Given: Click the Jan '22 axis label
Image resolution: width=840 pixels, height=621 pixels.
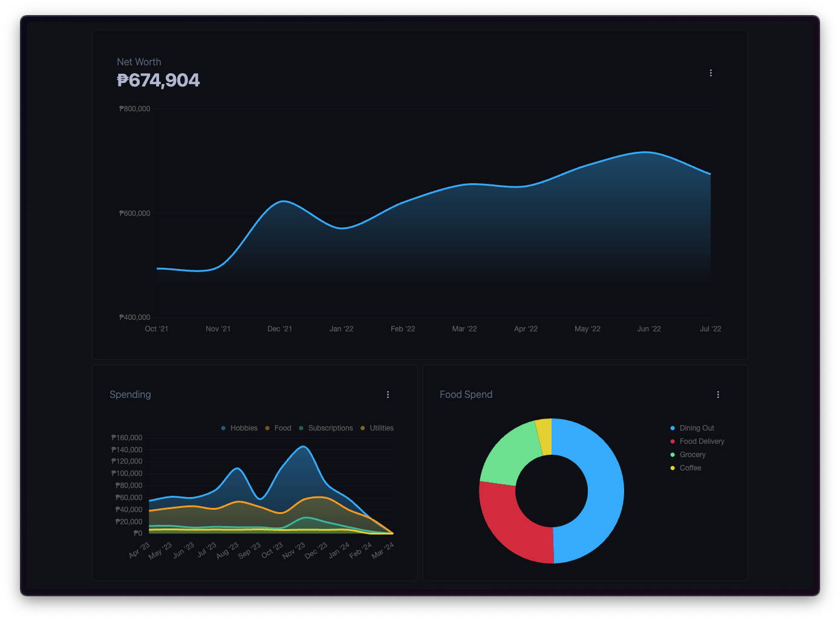Looking at the screenshot, I should coord(342,329).
